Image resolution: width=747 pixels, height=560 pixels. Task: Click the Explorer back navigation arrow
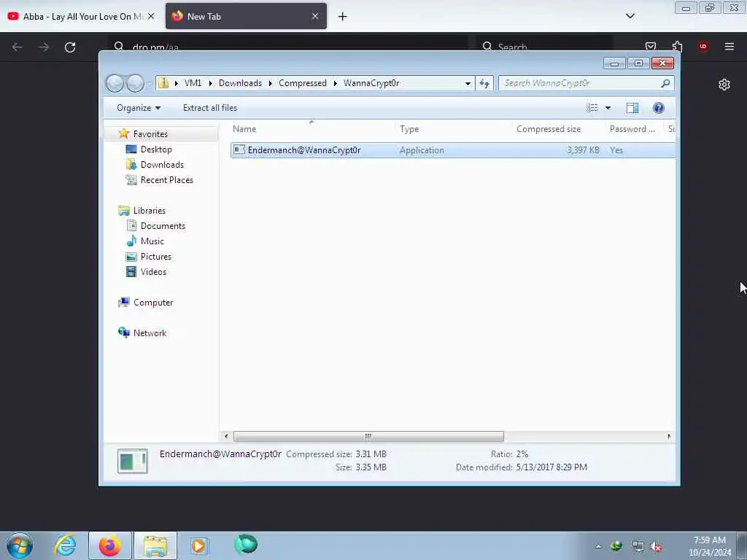tap(115, 83)
